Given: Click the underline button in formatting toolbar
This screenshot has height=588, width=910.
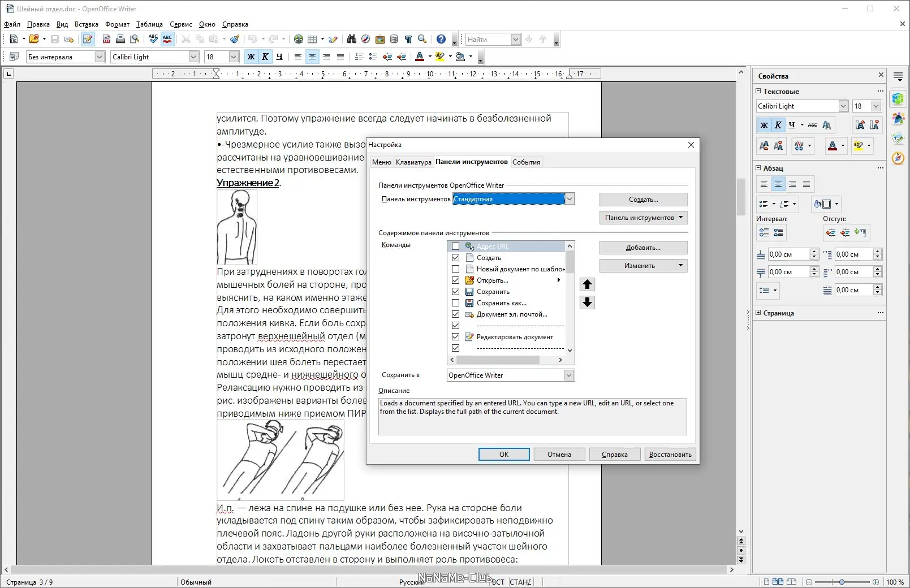Looking at the screenshot, I should coord(279,57).
